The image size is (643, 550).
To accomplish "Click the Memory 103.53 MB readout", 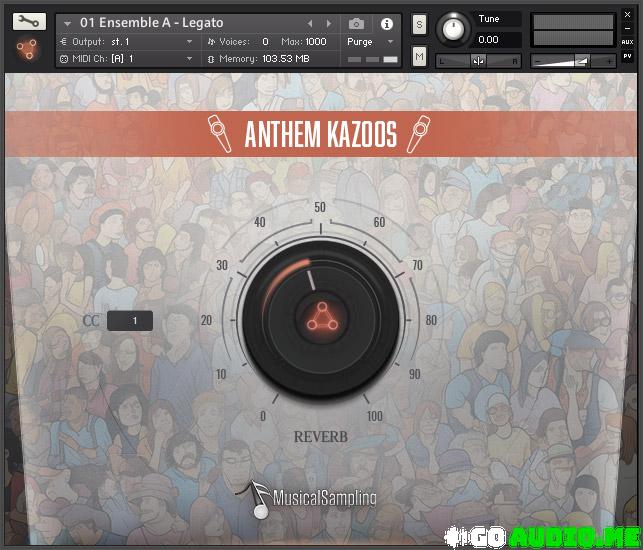I will pos(286,59).
